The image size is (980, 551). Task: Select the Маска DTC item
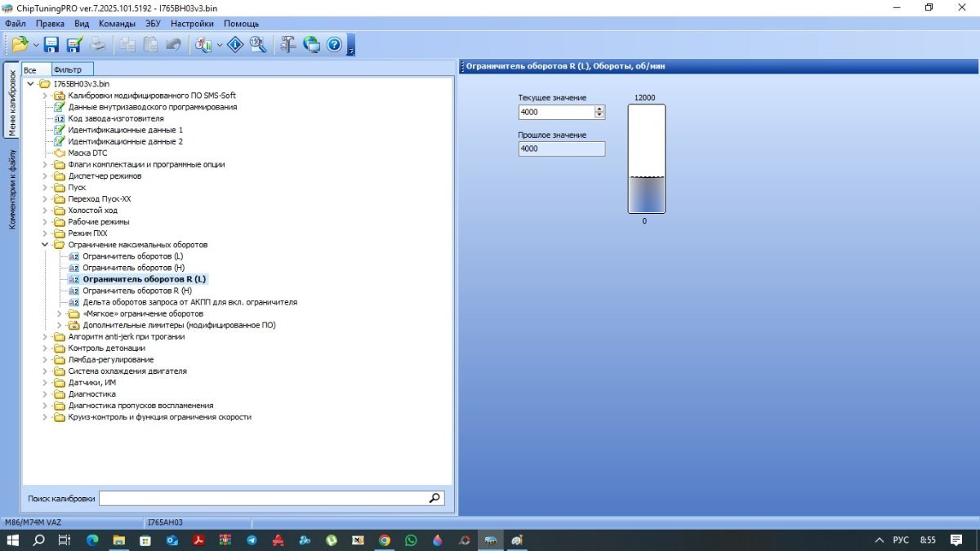click(x=87, y=153)
